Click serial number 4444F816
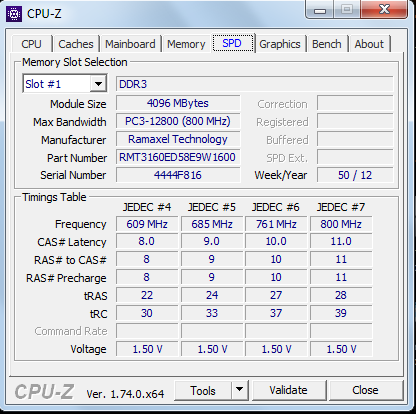 point(178,175)
